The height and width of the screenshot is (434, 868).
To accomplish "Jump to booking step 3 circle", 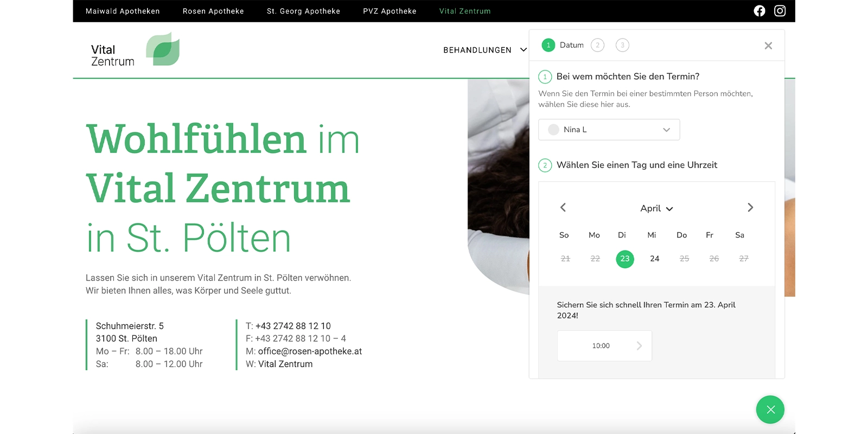I will (x=622, y=45).
